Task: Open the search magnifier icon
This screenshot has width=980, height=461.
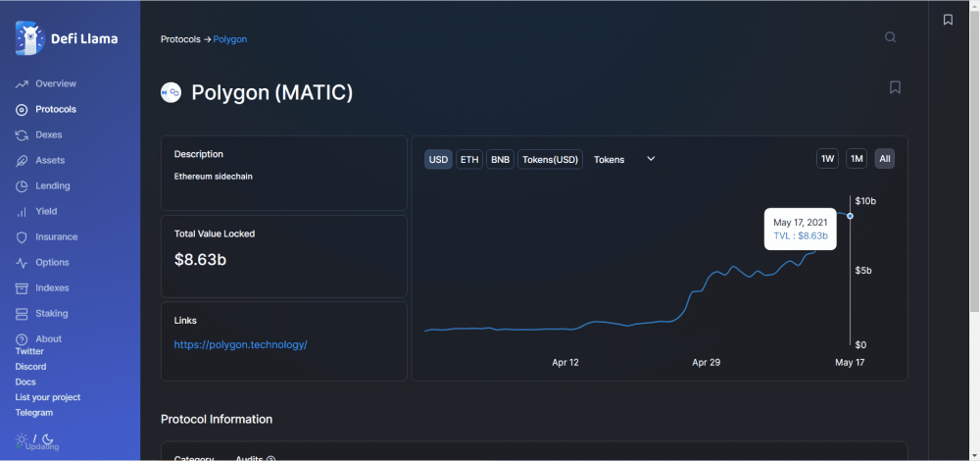Action: pyautogui.click(x=890, y=38)
